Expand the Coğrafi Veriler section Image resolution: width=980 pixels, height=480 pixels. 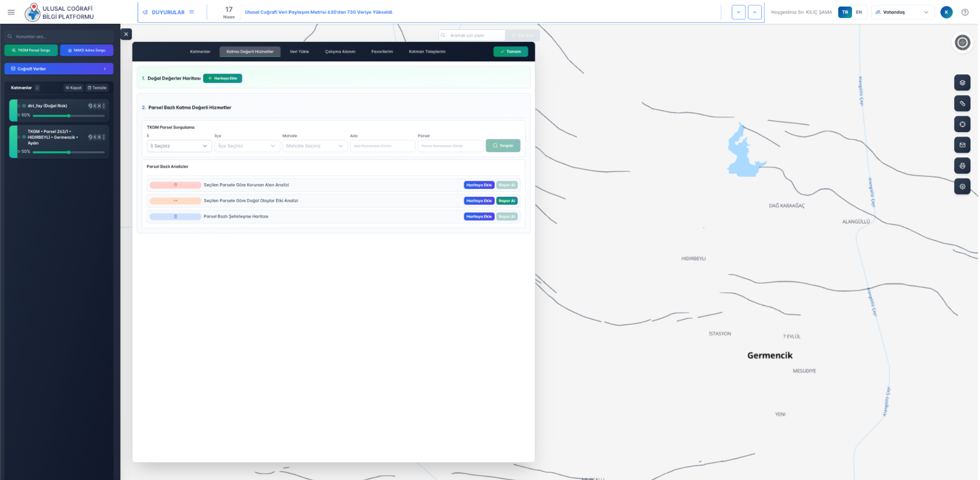59,69
